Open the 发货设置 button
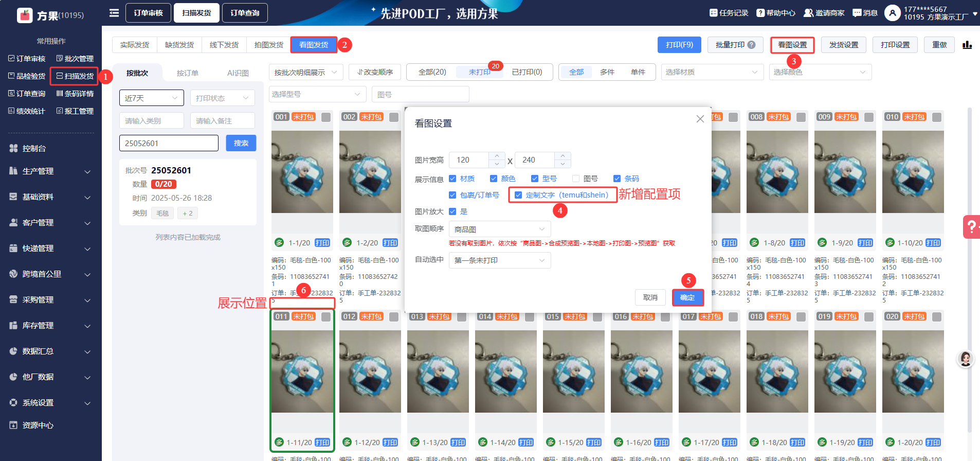Screen dimensions: 980x461 (x=844, y=45)
